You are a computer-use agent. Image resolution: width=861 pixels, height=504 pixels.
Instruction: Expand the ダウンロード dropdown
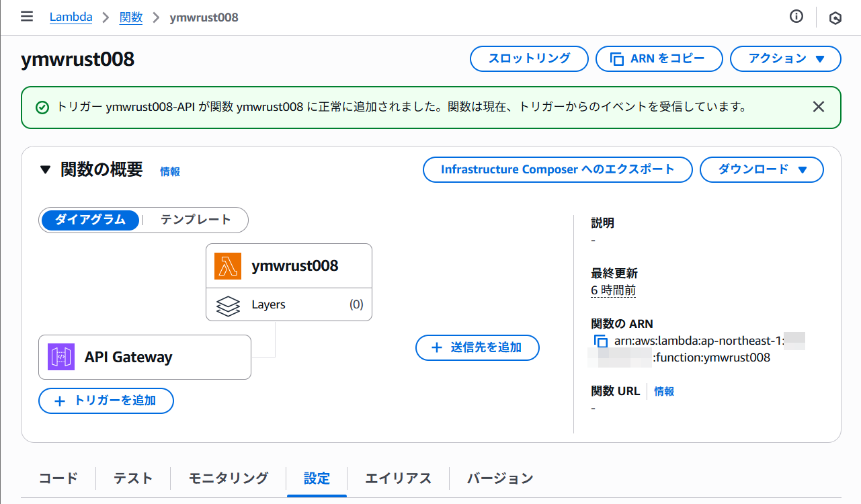(x=762, y=170)
